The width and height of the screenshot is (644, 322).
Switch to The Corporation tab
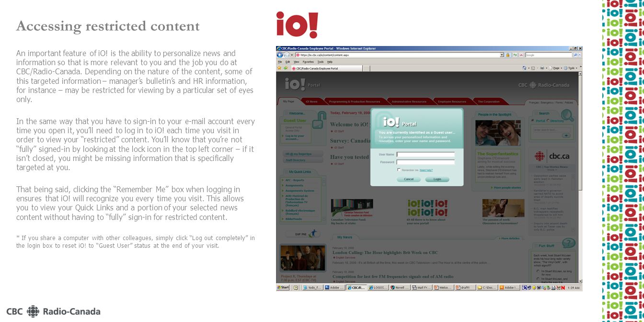[488, 102]
